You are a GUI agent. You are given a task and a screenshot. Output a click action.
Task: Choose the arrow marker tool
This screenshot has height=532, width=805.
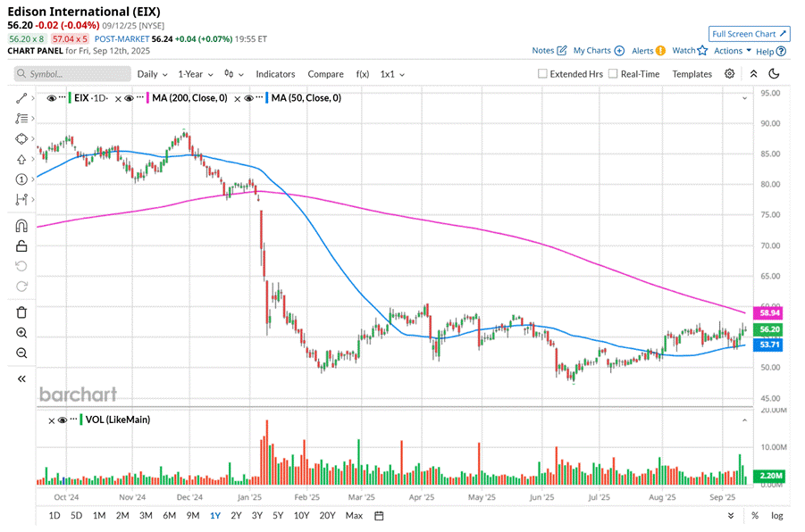21,160
